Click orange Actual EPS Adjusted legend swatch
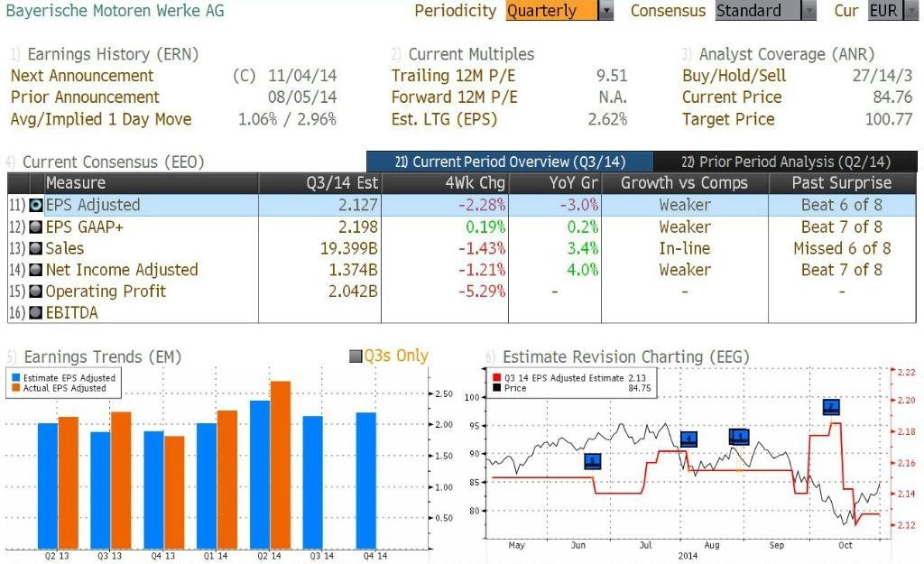The image size is (924, 564). (16, 388)
